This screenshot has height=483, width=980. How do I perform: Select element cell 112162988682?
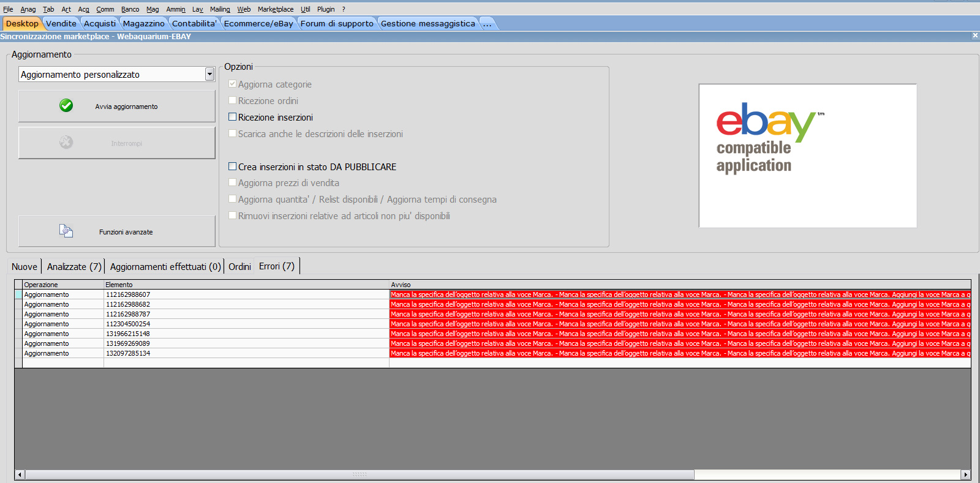pyautogui.click(x=246, y=304)
